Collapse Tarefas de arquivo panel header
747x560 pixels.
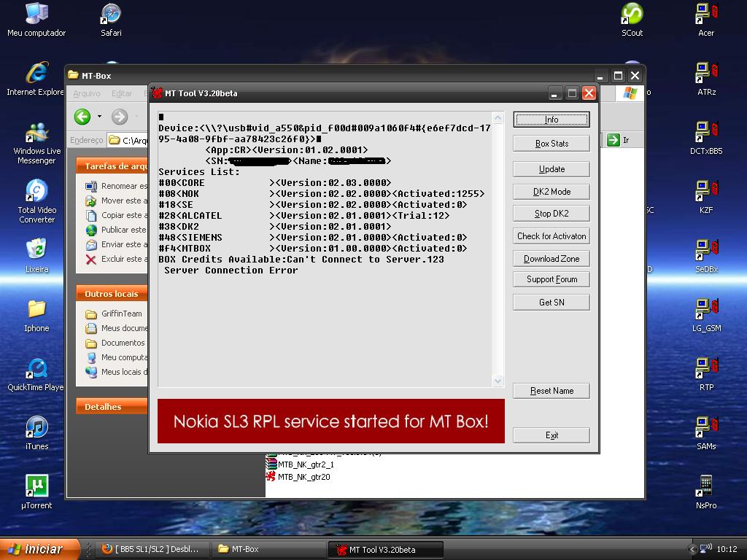(112, 166)
